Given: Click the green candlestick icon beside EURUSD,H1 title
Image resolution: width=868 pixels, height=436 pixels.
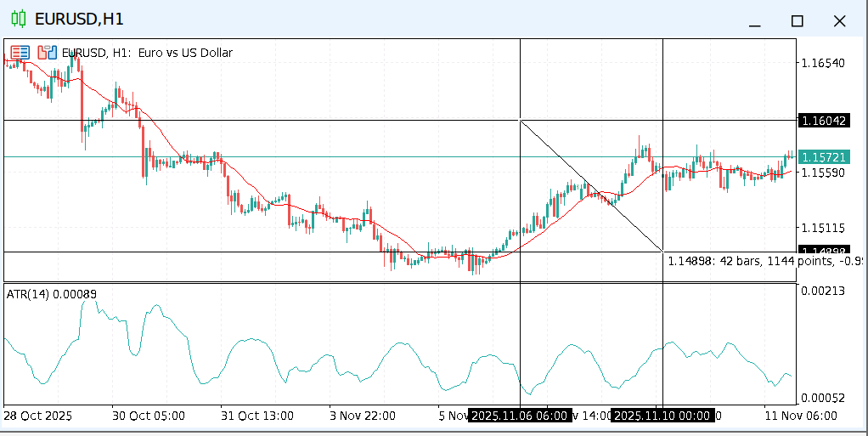Looking at the screenshot, I should pyautogui.click(x=19, y=20).
